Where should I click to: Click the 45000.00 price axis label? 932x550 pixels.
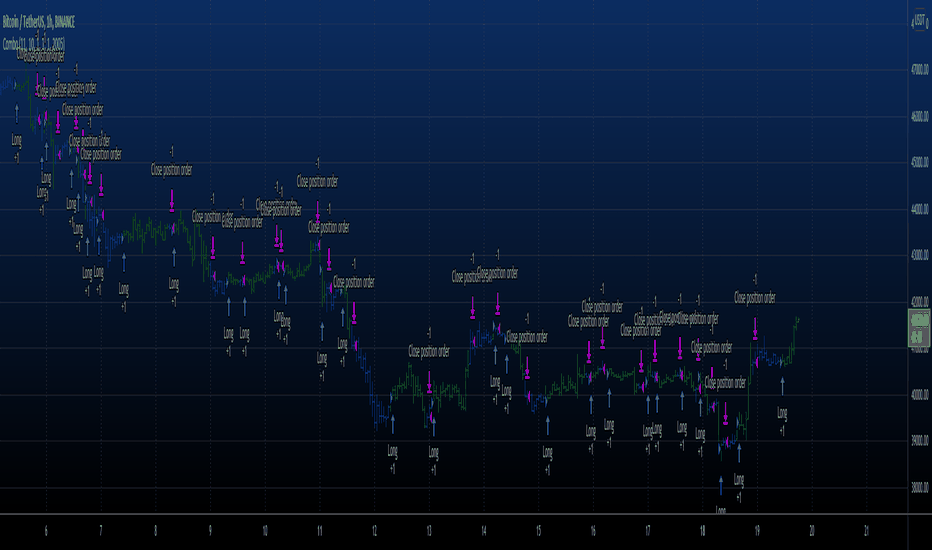click(920, 162)
